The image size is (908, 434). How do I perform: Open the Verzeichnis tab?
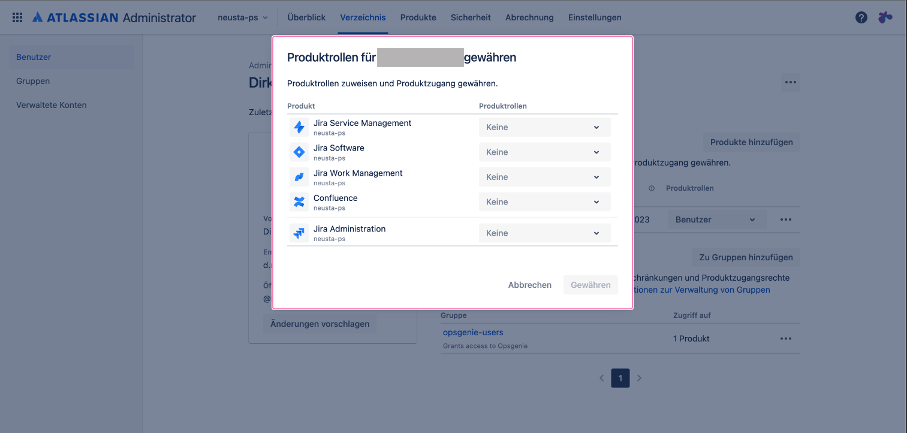(x=363, y=17)
